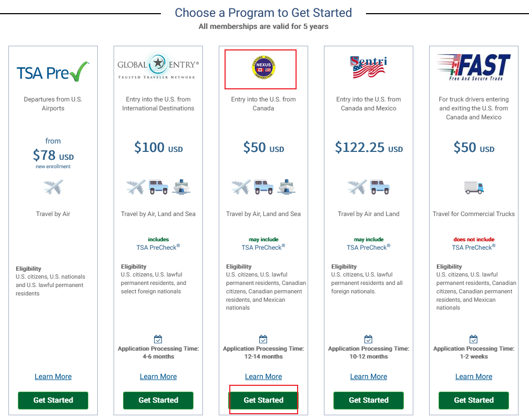The image size is (529, 420).
Task: Click the calendar icon in Global Entry column
Action: (158, 339)
